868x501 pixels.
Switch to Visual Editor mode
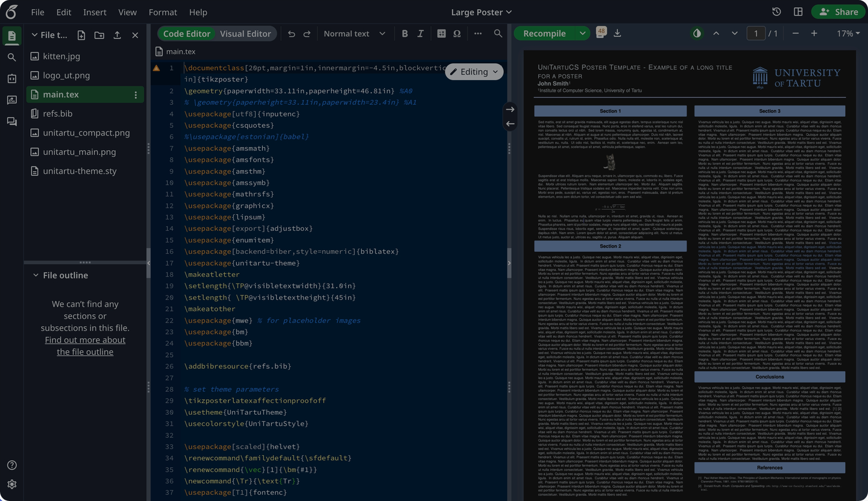[x=245, y=34]
